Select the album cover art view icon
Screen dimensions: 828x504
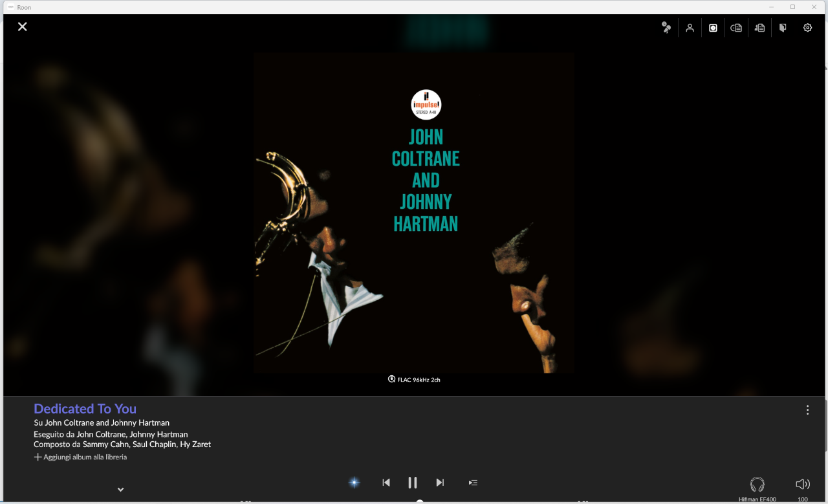[713, 28]
